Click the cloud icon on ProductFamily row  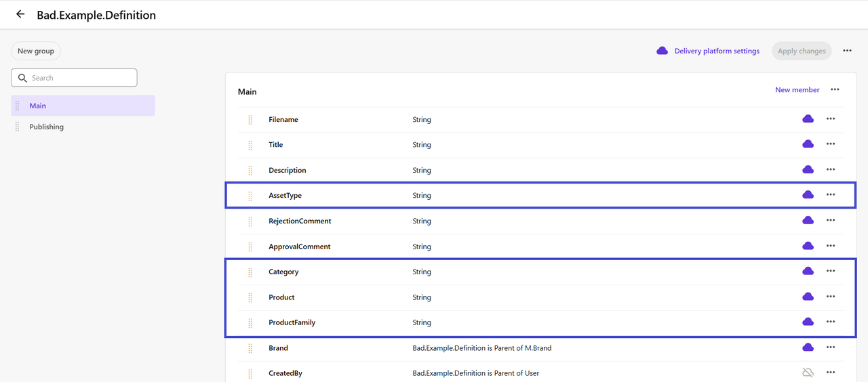click(808, 322)
